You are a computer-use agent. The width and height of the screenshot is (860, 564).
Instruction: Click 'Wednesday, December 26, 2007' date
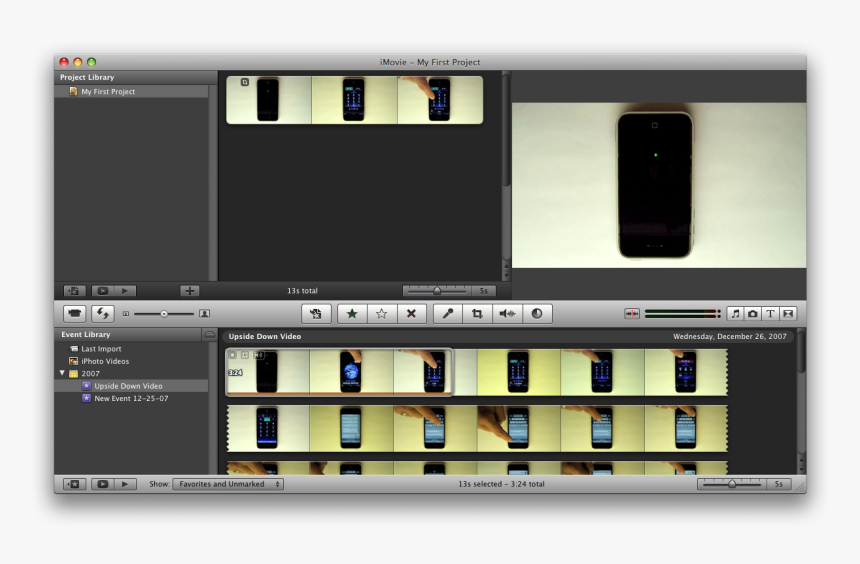tap(730, 336)
